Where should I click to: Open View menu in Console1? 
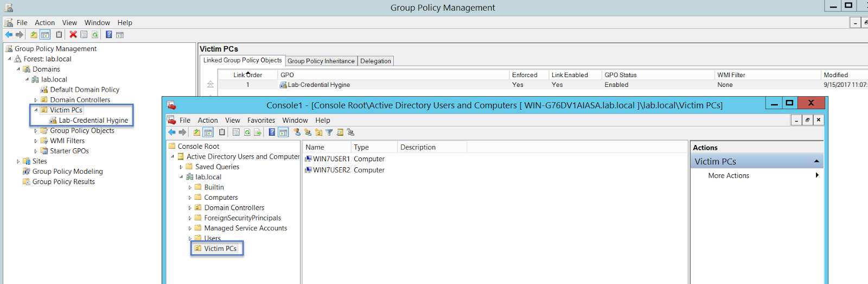(233, 121)
